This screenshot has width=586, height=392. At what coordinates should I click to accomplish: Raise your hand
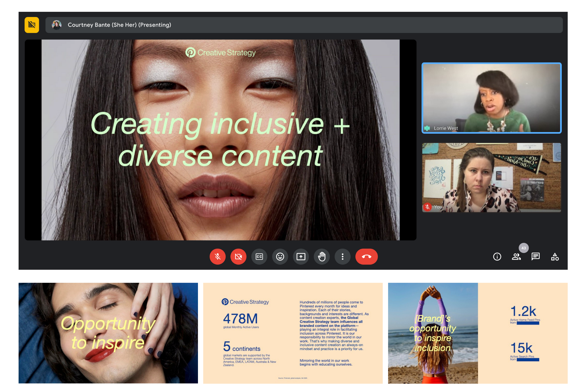pos(322,257)
